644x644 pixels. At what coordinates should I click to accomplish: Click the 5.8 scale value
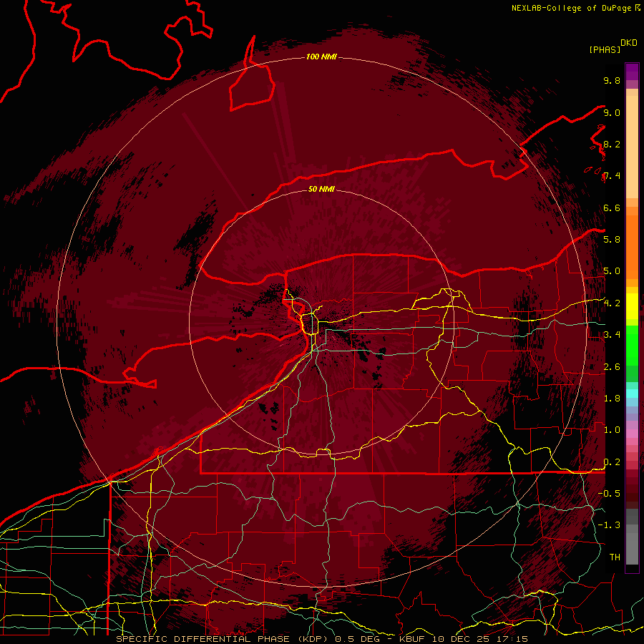tap(612, 239)
